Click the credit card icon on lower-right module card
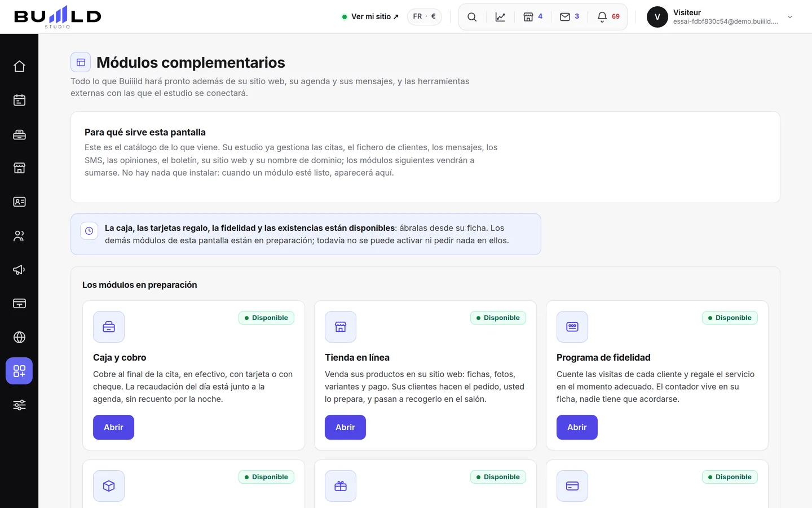This screenshot has width=812, height=508. 572,486
